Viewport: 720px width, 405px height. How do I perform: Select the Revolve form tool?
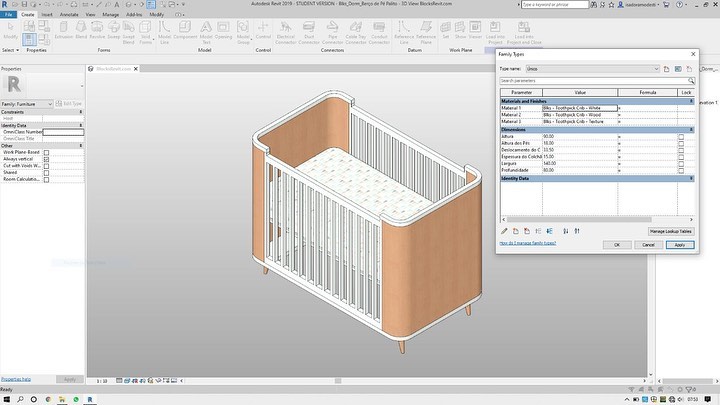pos(97,30)
